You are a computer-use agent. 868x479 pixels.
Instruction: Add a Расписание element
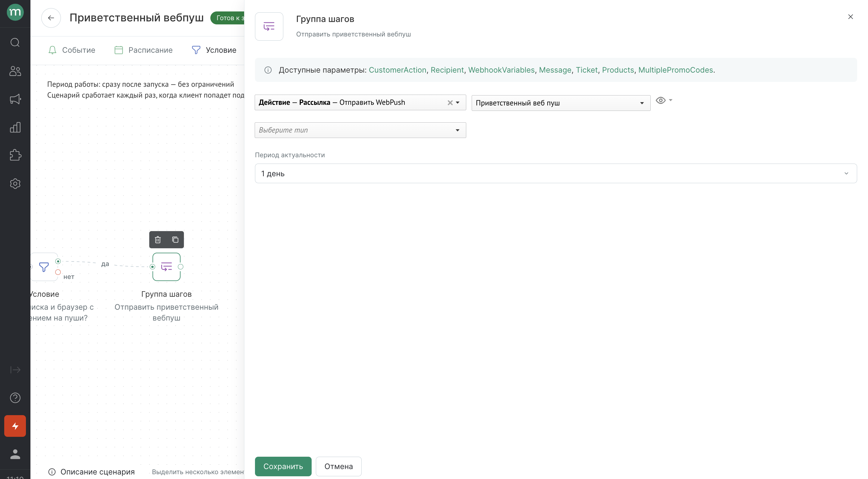(x=143, y=50)
